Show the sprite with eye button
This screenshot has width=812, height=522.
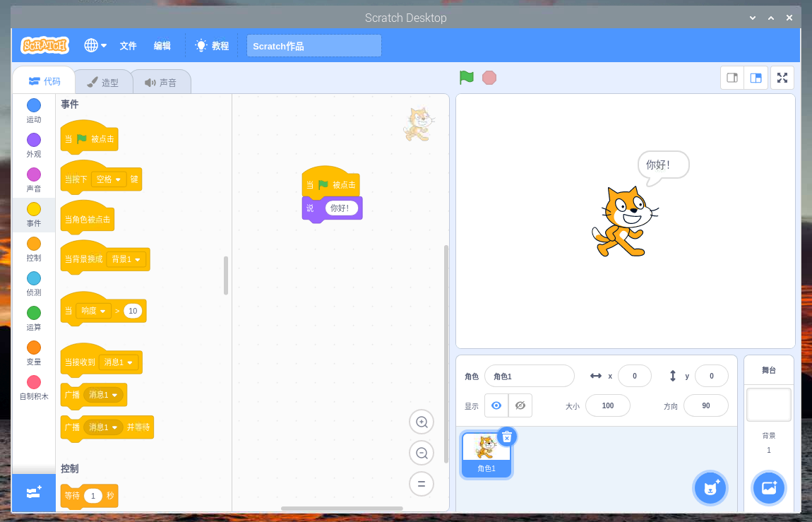tap(496, 405)
